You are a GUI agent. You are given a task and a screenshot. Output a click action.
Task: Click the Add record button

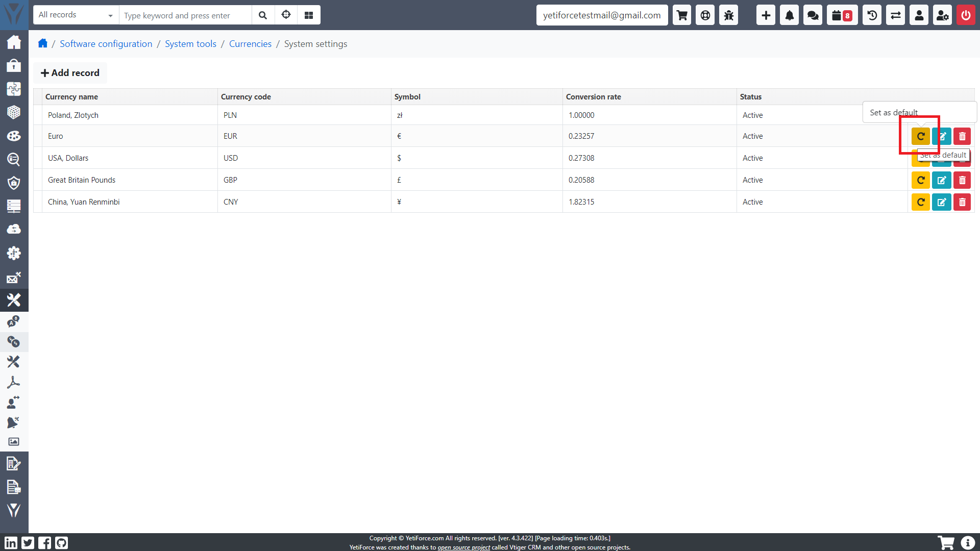coord(70,73)
